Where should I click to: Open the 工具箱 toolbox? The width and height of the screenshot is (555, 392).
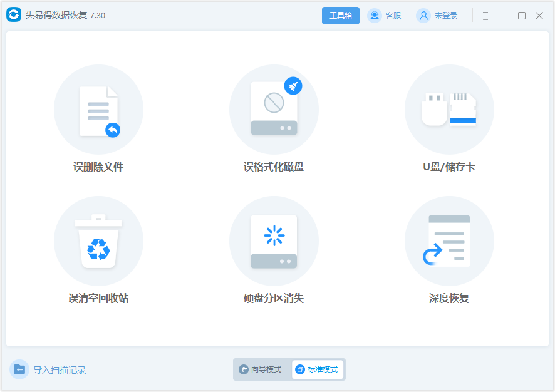click(341, 15)
